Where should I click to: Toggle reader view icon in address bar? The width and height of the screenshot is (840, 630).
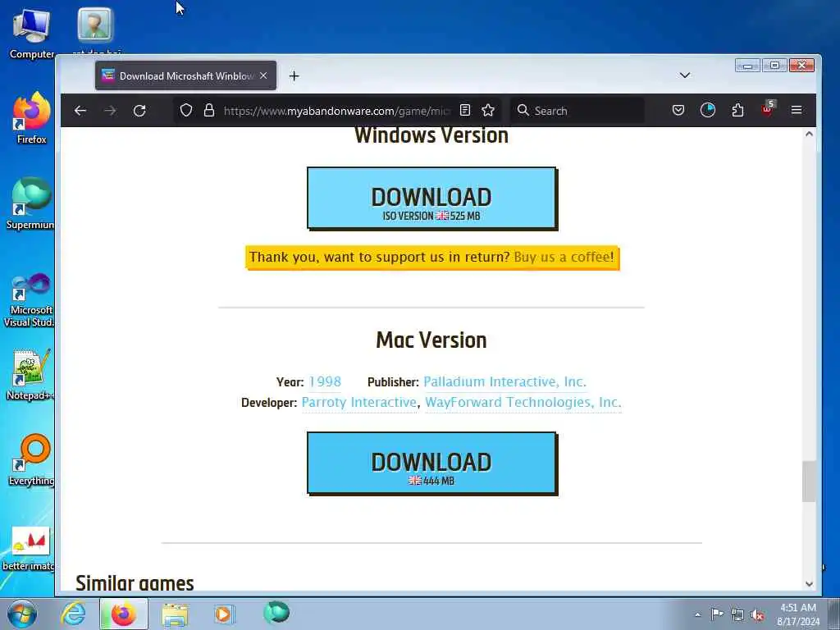point(465,111)
